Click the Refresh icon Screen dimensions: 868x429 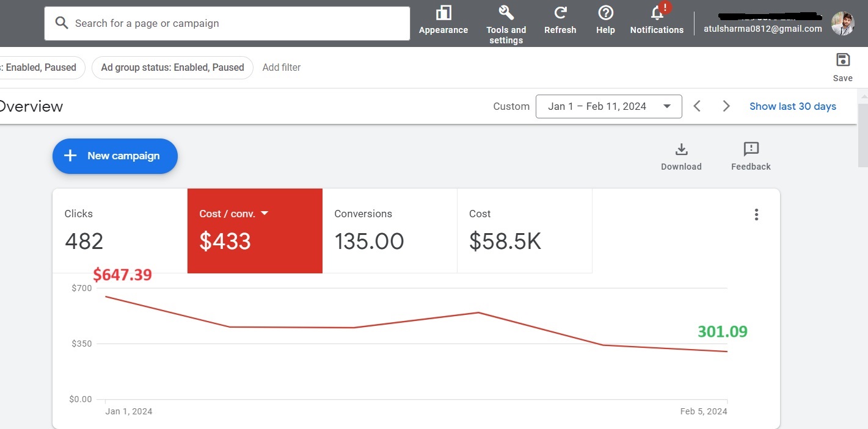tap(560, 13)
